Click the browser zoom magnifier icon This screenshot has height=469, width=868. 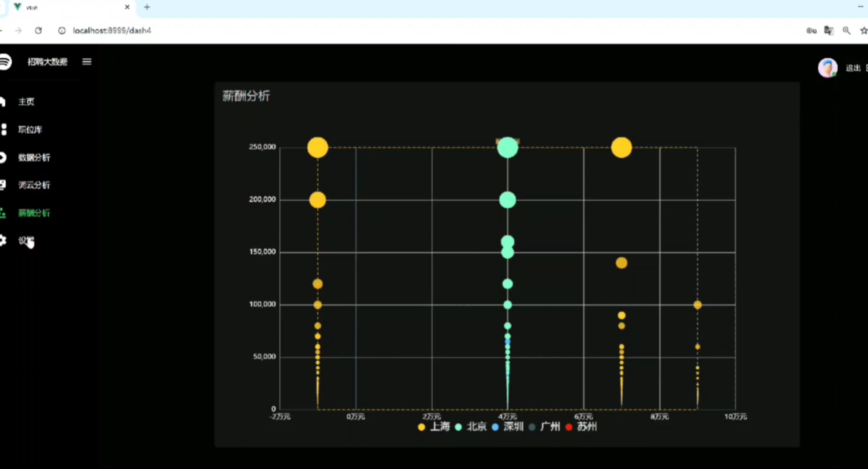(x=846, y=30)
